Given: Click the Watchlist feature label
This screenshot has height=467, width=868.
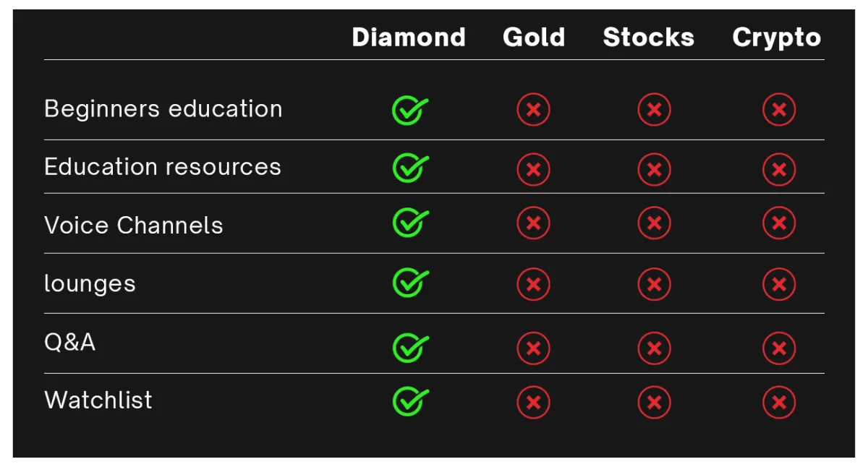Looking at the screenshot, I should pos(98,400).
